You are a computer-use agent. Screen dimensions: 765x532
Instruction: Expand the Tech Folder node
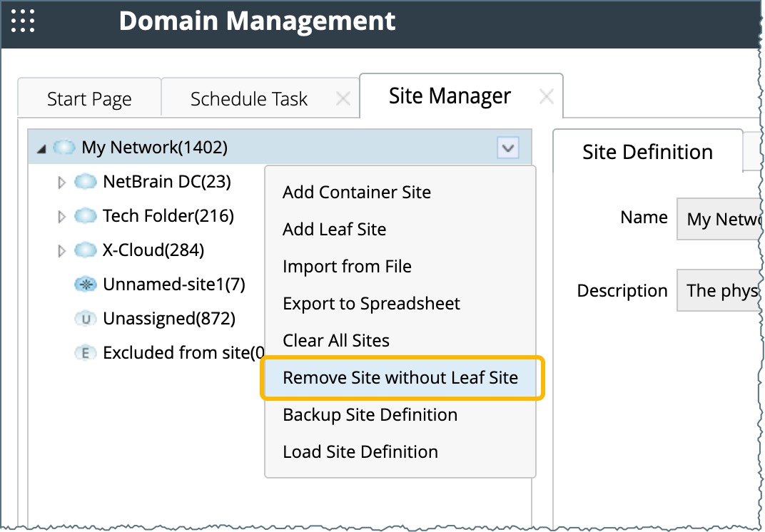(x=61, y=216)
